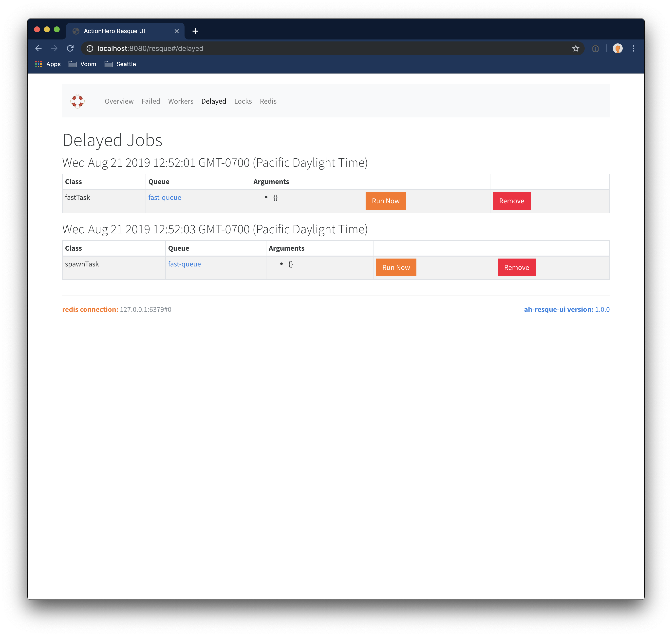Click Run Now for spawnTask job
This screenshot has height=636, width=672.
point(396,267)
